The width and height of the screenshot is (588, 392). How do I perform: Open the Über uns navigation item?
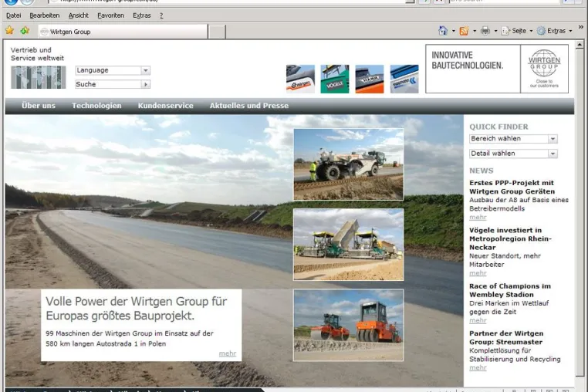click(39, 106)
